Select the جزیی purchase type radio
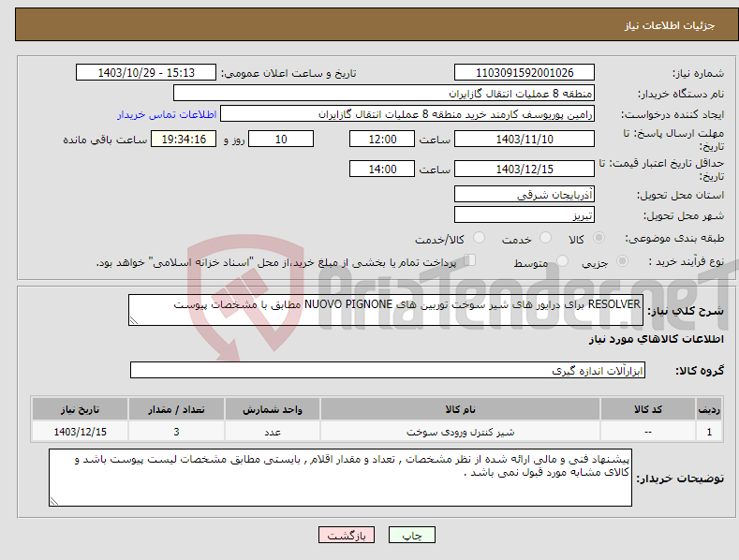This screenshot has height=560, width=739. click(623, 261)
